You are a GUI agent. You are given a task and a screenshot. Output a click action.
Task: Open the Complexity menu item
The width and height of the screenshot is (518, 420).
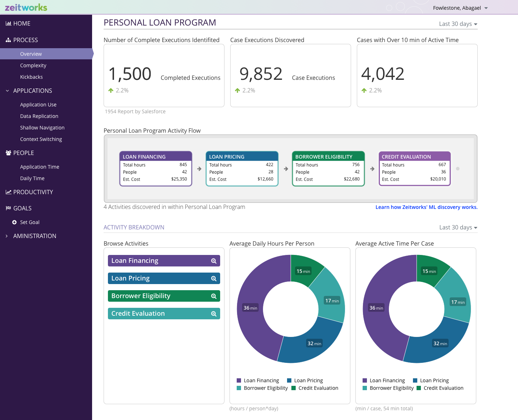click(33, 65)
